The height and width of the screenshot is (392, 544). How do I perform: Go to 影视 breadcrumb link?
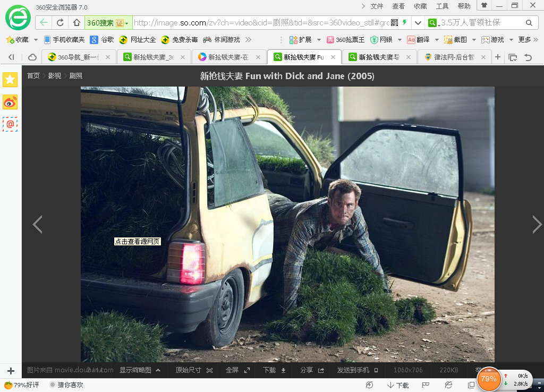[x=55, y=75]
